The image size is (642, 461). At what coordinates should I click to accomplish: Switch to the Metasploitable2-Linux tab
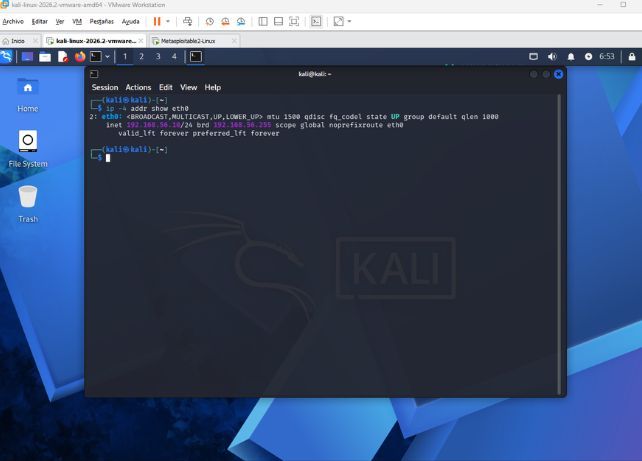(188, 41)
